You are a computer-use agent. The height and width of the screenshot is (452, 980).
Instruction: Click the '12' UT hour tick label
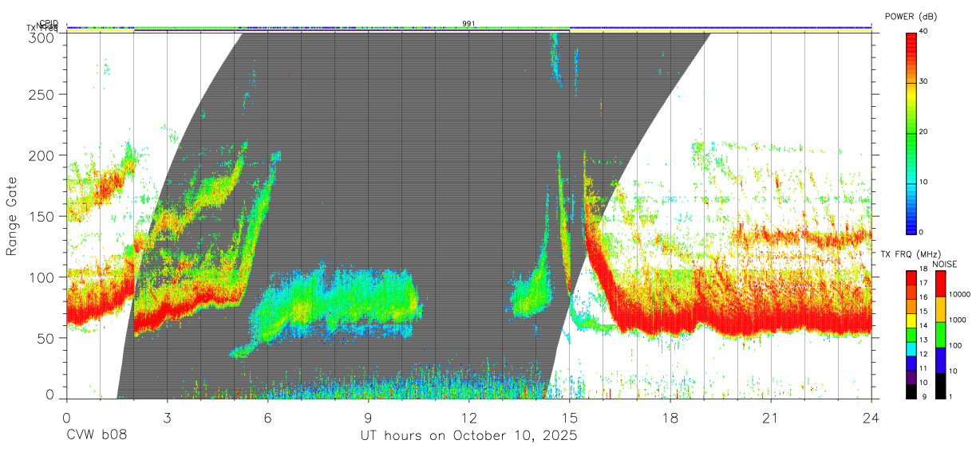click(x=469, y=417)
